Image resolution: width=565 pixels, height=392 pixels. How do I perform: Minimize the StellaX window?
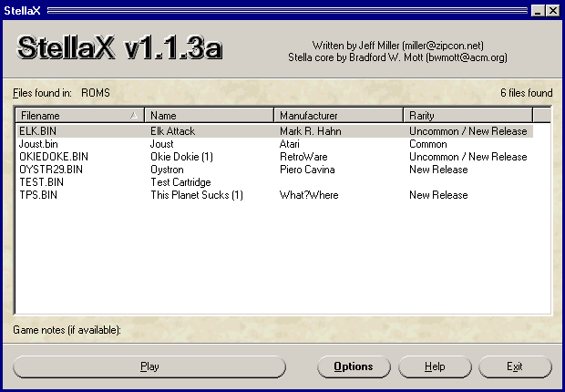(538, 11)
